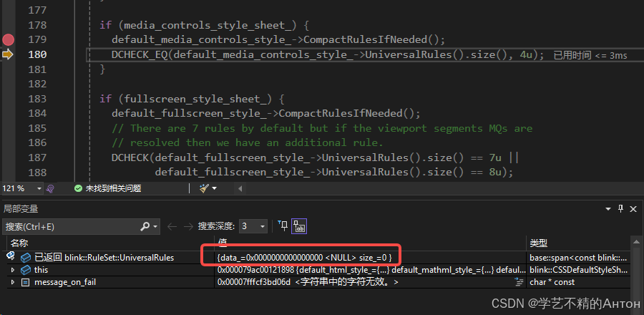The width and height of the screenshot is (644, 315).
Task: Click the 'char * const' type cell
Action: point(578,282)
